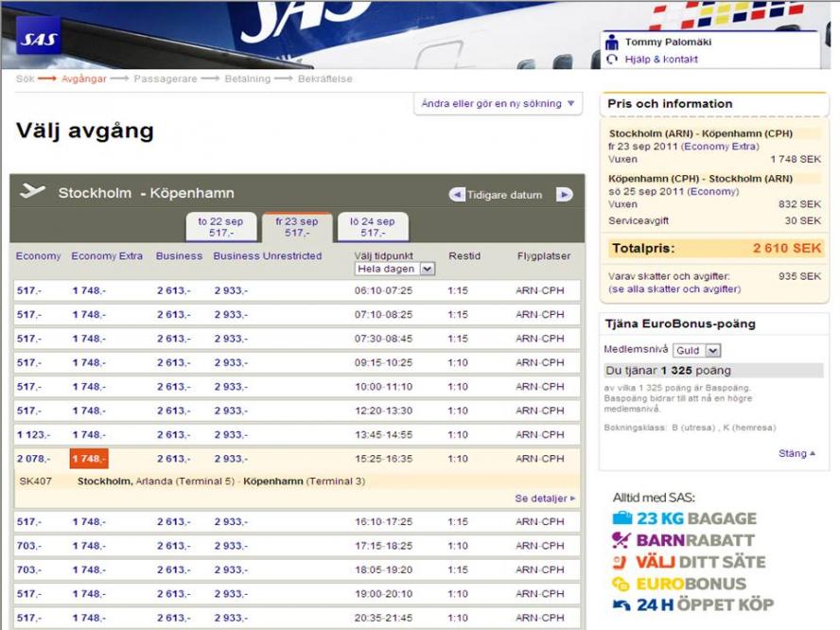
Task: Click the 20:35-21:45 departure time
Action: point(383,619)
